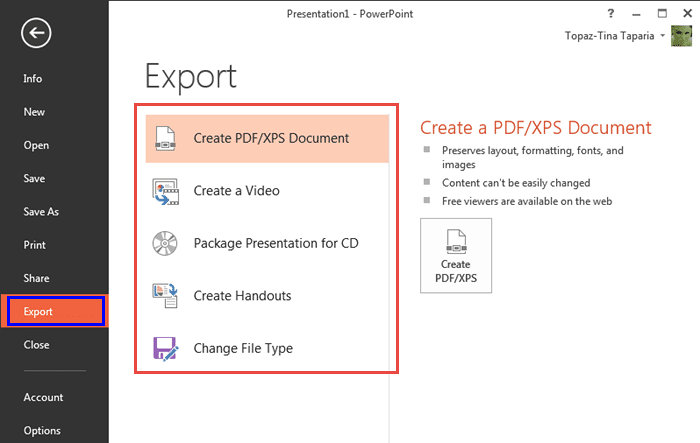Close the PowerPoint window
Image resolution: width=700 pixels, height=443 pixels.
[x=688, y=13]
